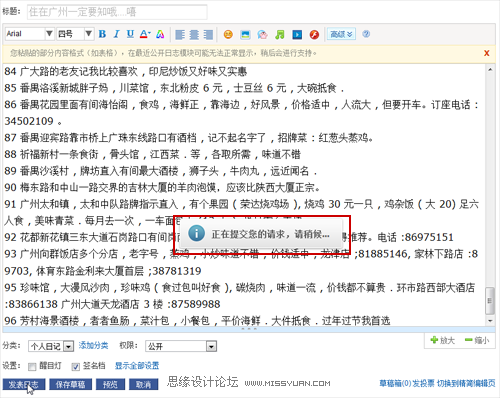Align text to the left
Viewport: 500px width, 398px height.
180,34
